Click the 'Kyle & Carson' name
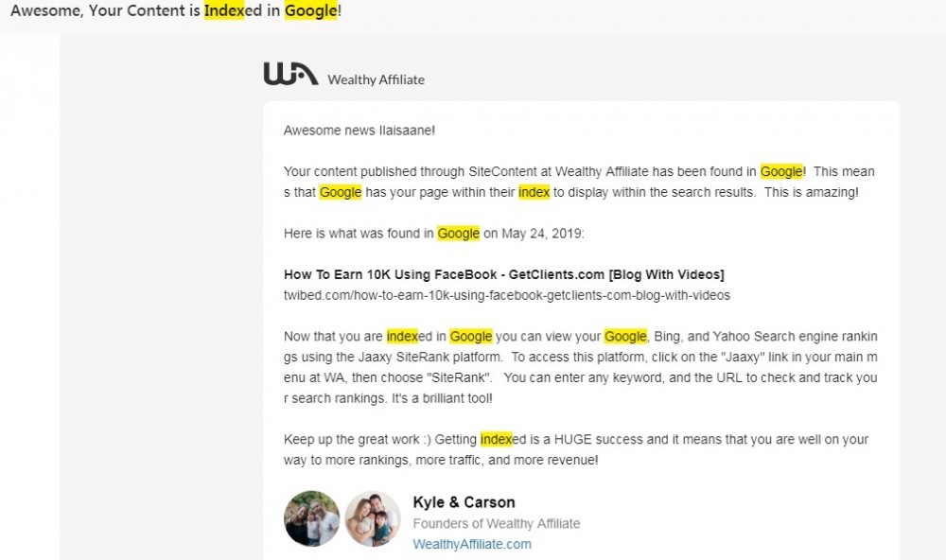 pyautogui.click(x=464, y=502)
